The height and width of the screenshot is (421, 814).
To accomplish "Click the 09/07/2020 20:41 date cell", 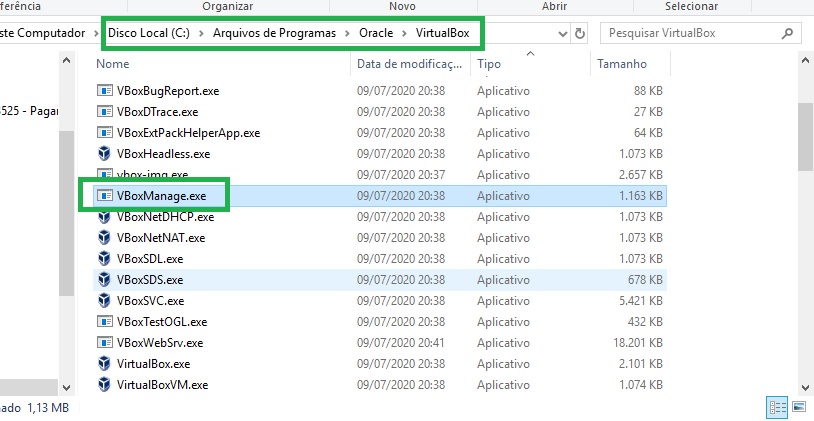I will tap(401, 343).
